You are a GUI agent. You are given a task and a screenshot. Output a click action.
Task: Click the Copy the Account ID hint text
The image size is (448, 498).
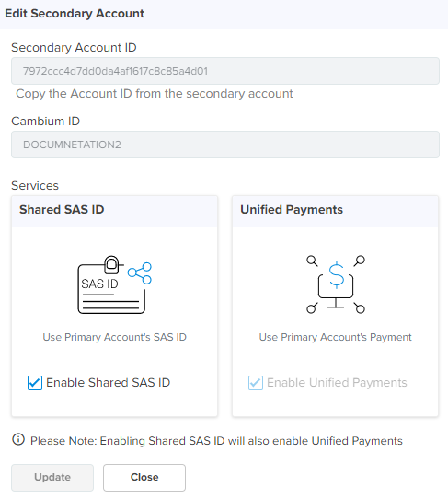coord(155,94)
